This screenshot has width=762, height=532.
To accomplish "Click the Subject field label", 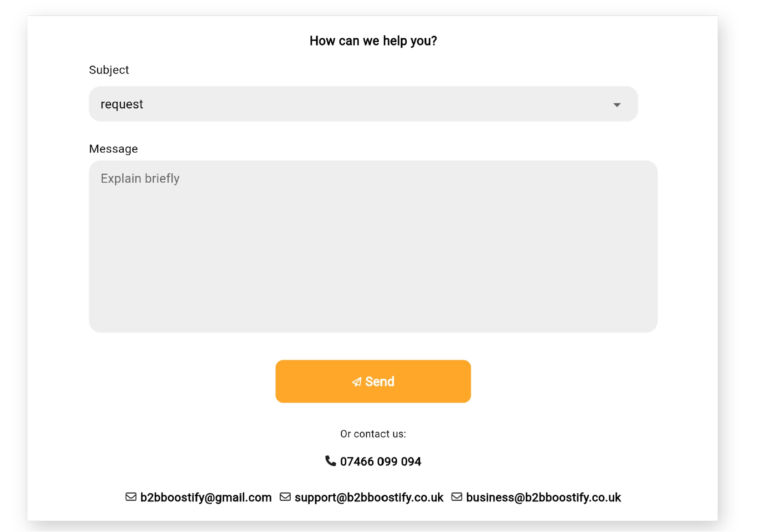I will coord(109,70).
